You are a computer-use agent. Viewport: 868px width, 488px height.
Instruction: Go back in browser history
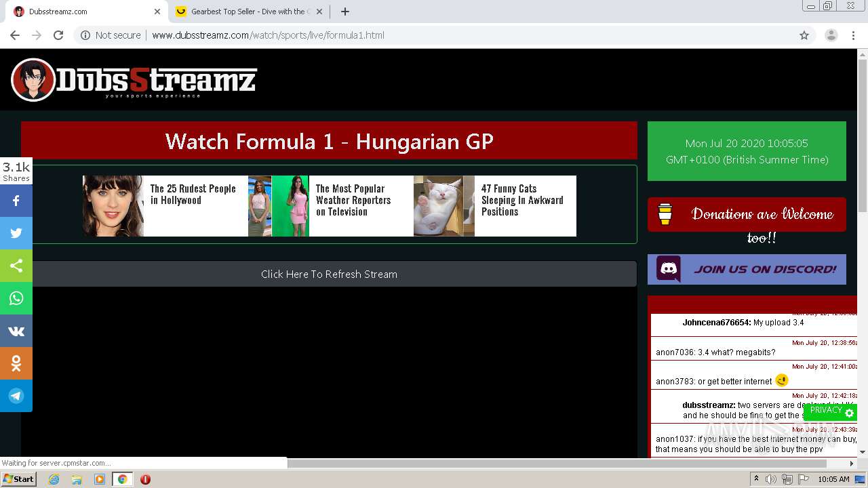(15, 35)
